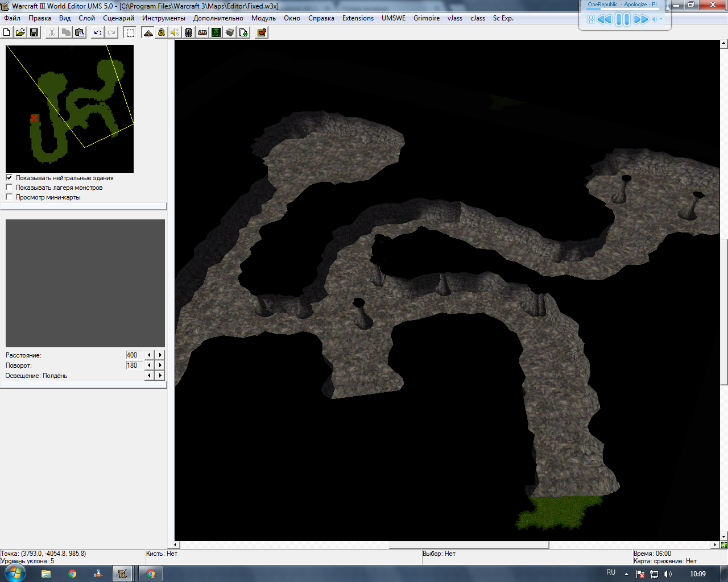This screenshot has width=728, height=582.
Task: Switch Освещение to previous setting arrow
Action: click(150, 375)
